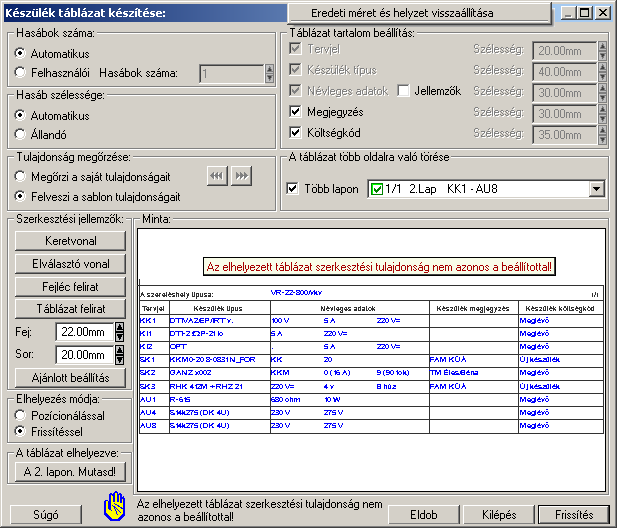Click the Hasábok száma number field

(x=232, y=74)
